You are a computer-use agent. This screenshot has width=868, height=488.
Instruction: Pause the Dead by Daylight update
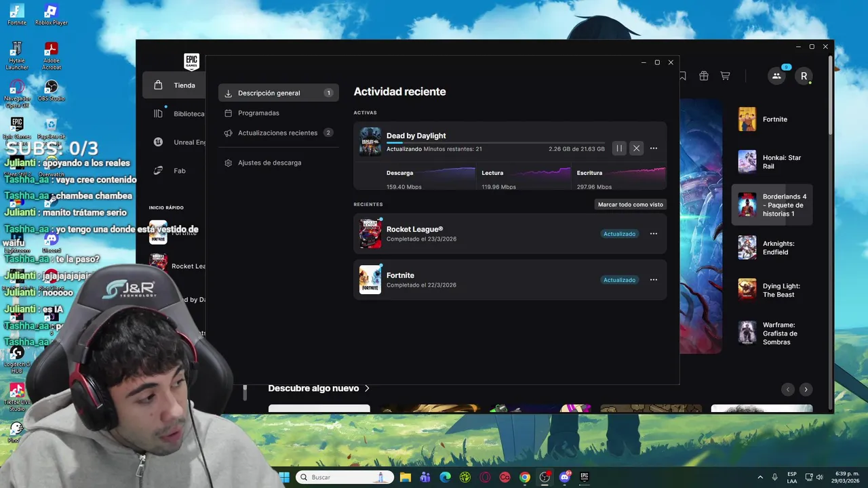coord(619,148)
